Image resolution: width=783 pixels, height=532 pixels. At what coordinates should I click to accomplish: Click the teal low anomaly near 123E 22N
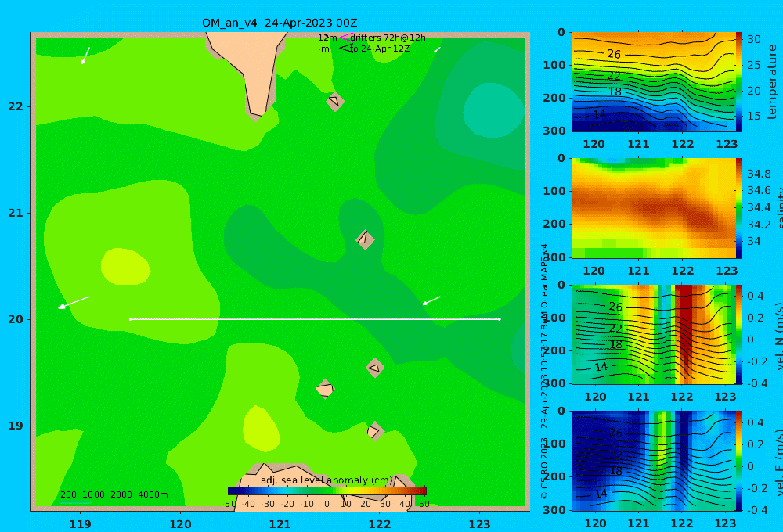click(494, 110)
